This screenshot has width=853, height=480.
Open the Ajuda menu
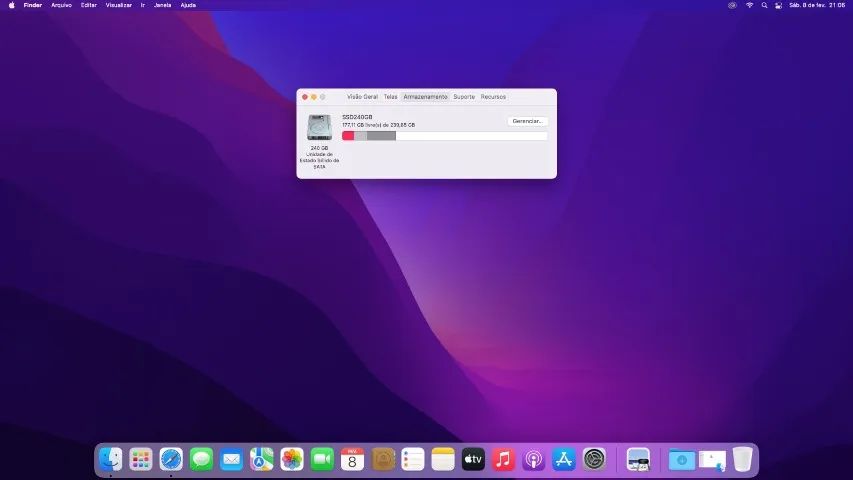coord(188,5)
